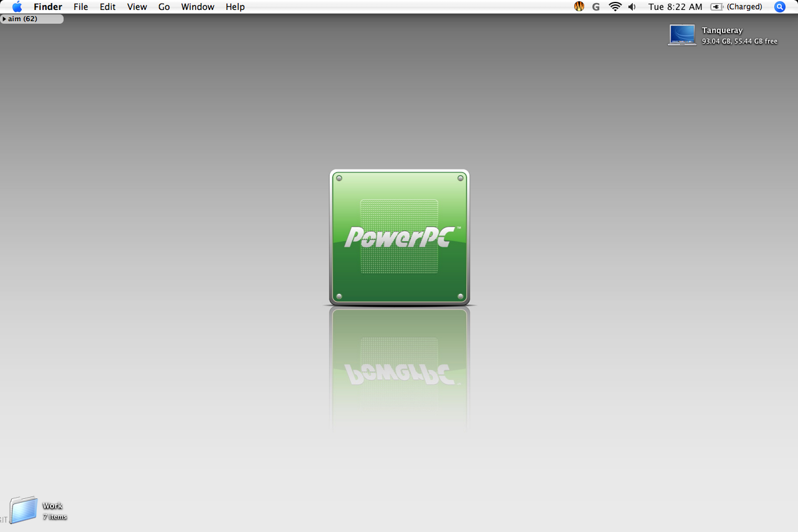
Task: Click the Work folder name label
Action: click(52, 506)
